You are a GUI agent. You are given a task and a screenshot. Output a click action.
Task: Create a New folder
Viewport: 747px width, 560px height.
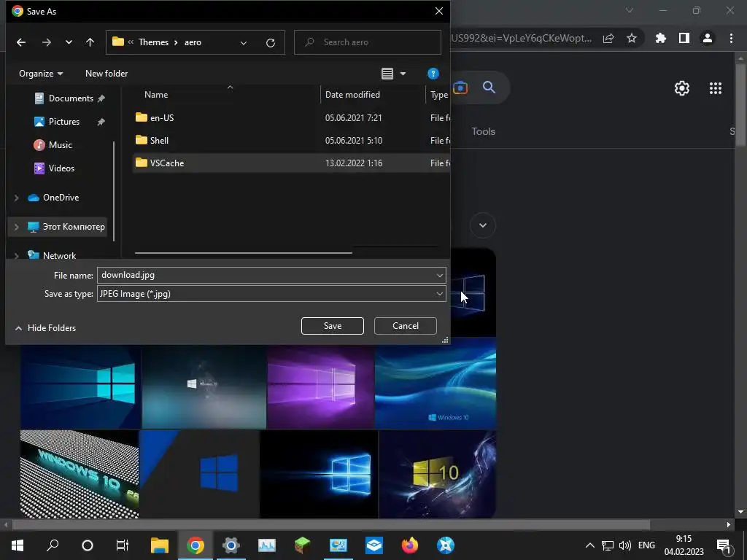107,74
